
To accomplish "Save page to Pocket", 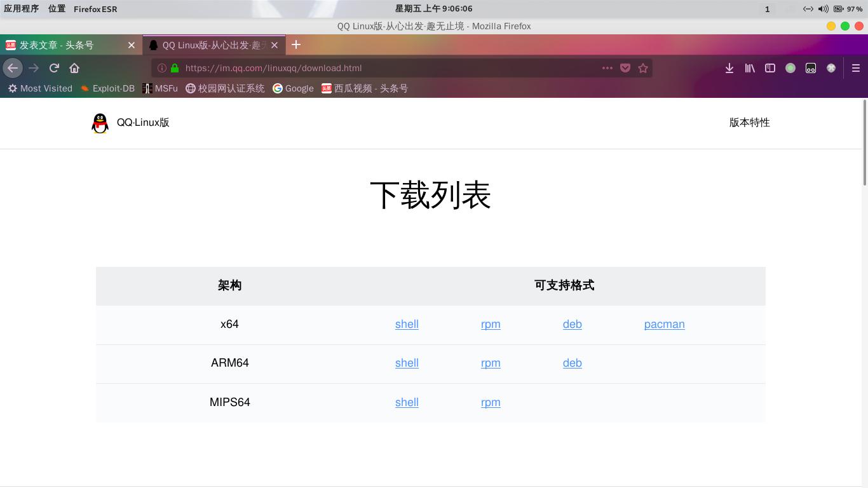I will pyautogui.click(x=625, y=68).
